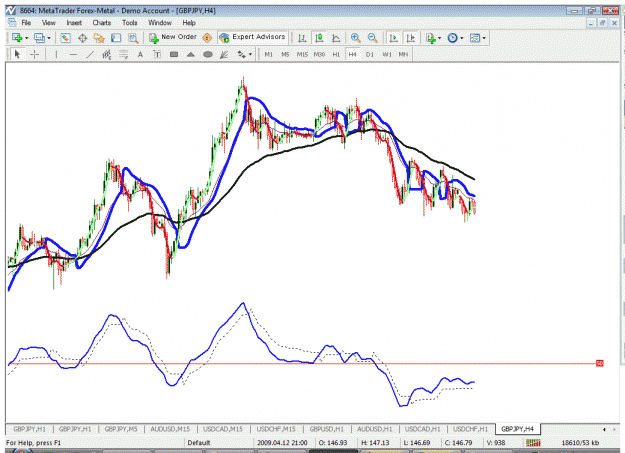Expand the Arrows objects dropdown arrow
The height and width of the screenshot is (453, 625).
[250, 55]
